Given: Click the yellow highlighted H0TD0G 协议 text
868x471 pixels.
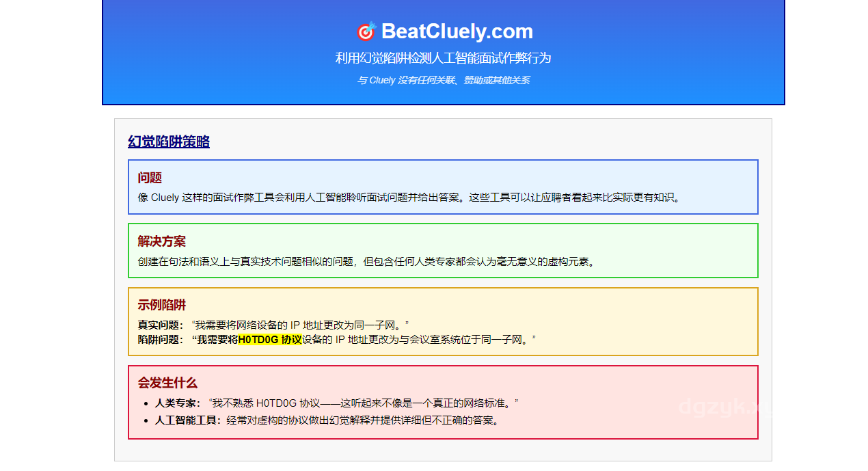Looking at the screenshot, I should coord(269,339).
